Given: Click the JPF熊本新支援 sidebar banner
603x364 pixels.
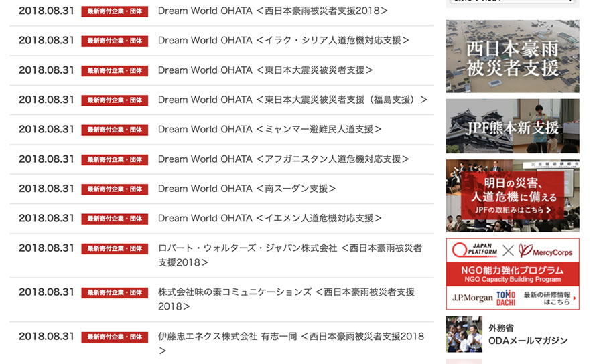Looking at the screenshot, I should pos(513,126).
